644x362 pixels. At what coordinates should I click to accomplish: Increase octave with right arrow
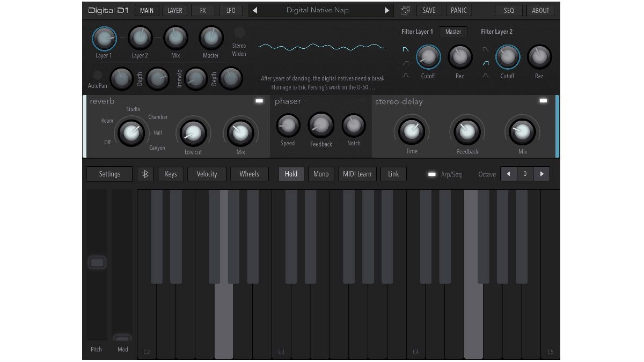click(541, 174)
